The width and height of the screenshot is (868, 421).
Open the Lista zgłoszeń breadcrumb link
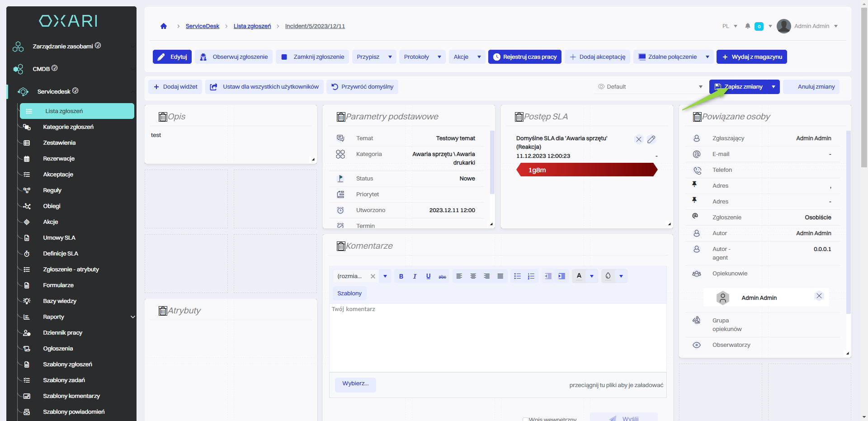point(252,26)
